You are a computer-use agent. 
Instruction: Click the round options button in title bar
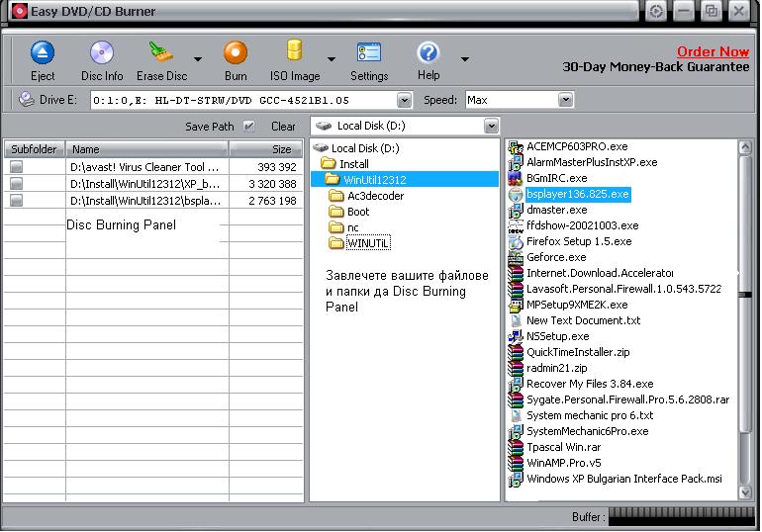pyautogui.click(x=656, y=11)
